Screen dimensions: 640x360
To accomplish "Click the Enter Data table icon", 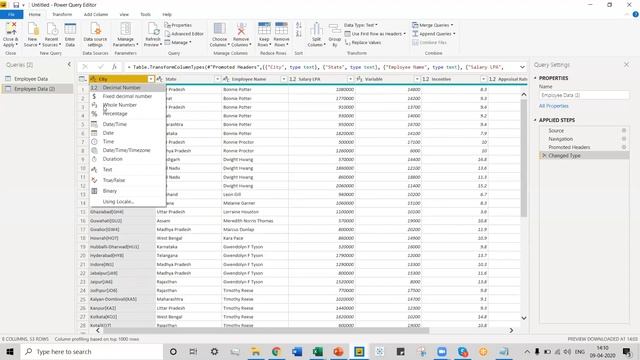I will point(70,29).
